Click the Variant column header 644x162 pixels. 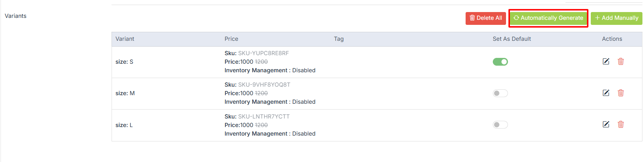click(125, 39)
